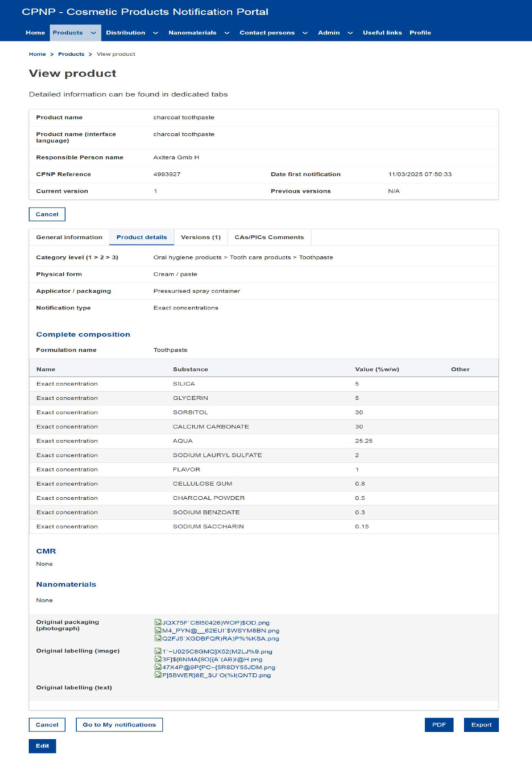
Task: Download the product as PDF
Action: pos(439,725)
